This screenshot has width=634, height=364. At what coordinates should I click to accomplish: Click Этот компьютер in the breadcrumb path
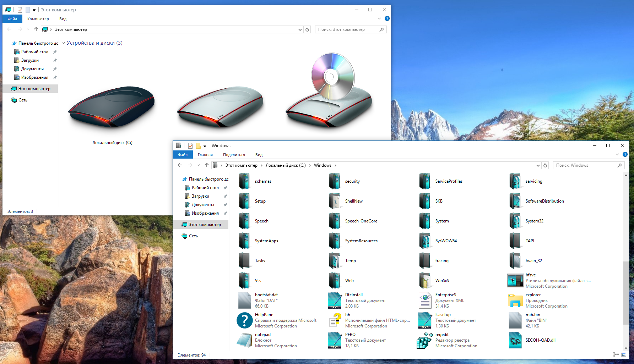pyautogui.click(x=242, y=165)
